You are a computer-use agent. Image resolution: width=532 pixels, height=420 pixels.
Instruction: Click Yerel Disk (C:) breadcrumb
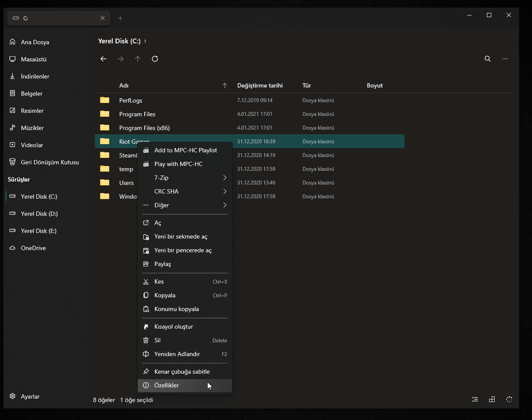pos(119,41)
